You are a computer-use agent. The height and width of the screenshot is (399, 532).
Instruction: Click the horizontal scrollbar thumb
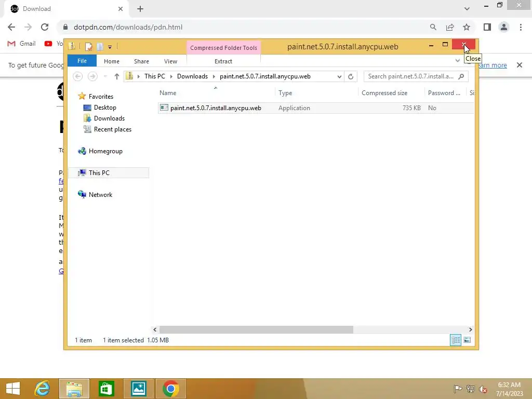tap(256, 329)
